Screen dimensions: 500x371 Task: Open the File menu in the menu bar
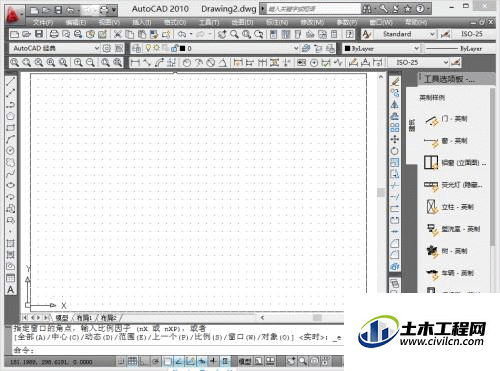pyautogui.click(x=43, y=22)
